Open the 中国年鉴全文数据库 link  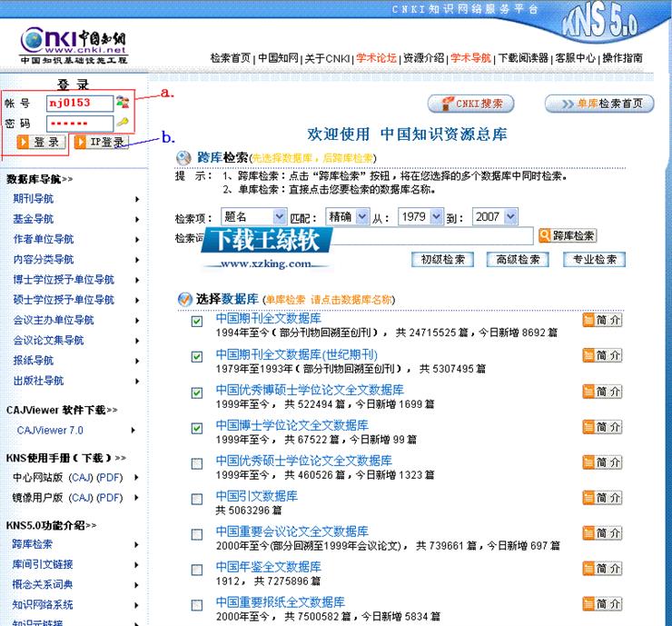269,567
